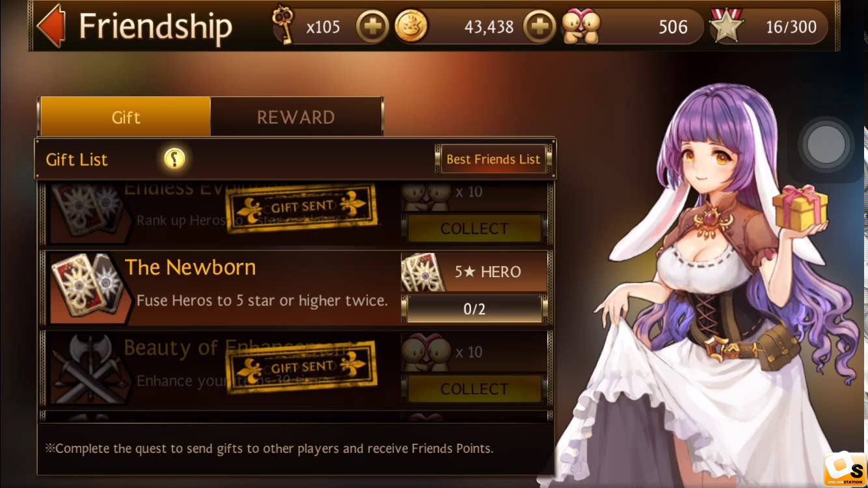Tap the gold coin currency icon
868x488 pixels.
click(x=411, y=27)
